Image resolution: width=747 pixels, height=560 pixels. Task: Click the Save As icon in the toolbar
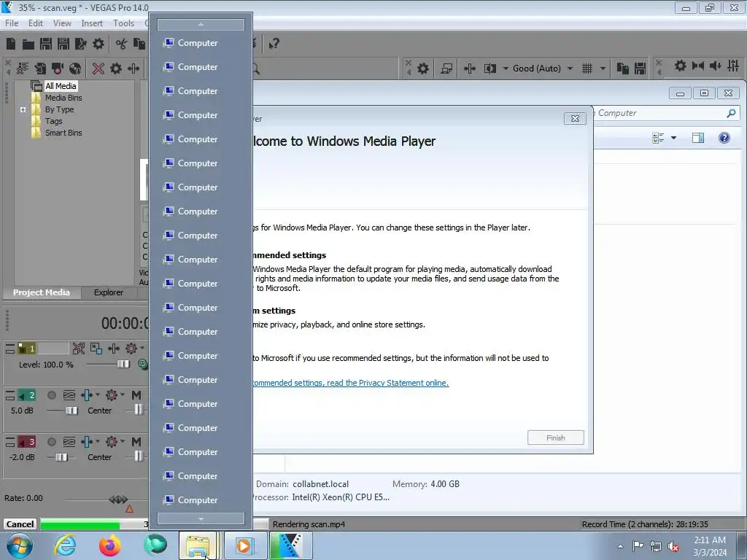(63, 44)
